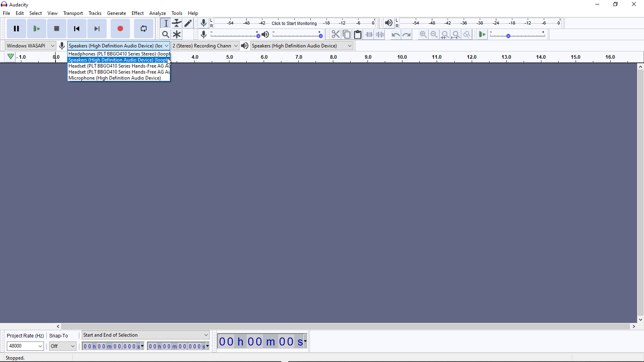Select the Envelope tool
Image resolution: width=644 pixels, height=362 pixels.
(x=177, y=23)
